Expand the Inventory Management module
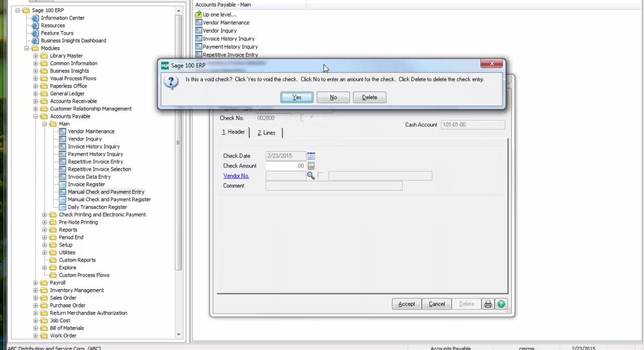 pyautogui.click(x=36, y=290)
